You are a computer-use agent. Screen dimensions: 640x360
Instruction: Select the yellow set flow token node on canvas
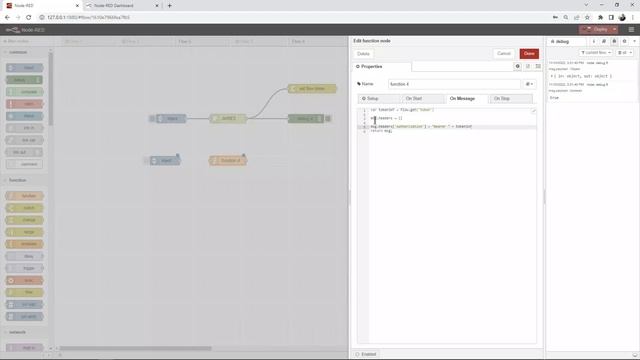[x=312, y=89]
